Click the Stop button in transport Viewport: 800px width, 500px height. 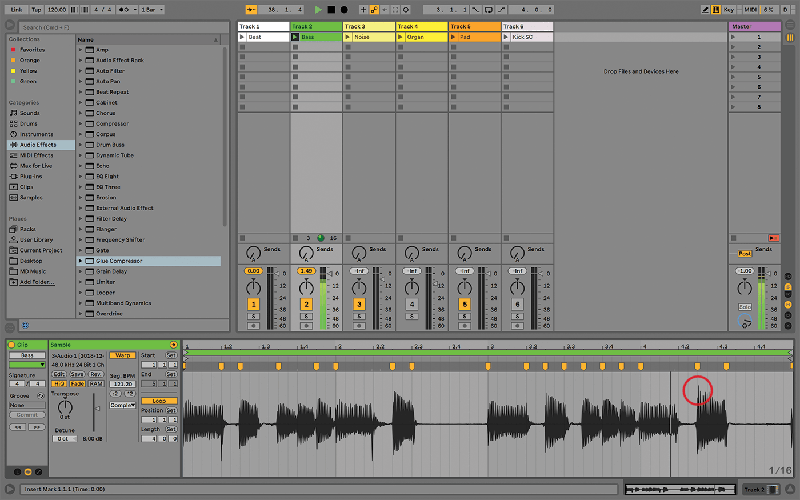(x=331, y=9)
